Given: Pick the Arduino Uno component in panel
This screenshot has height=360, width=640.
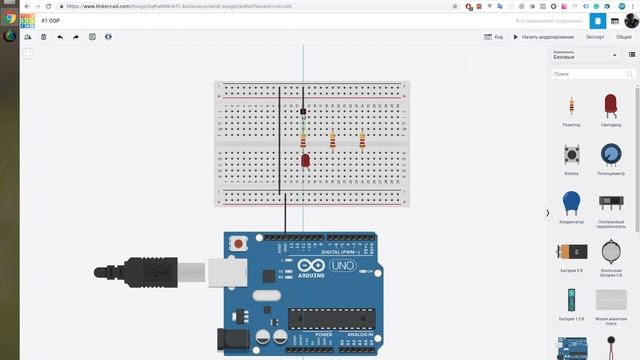Looking at the screenshot, I should pos(572,348).
